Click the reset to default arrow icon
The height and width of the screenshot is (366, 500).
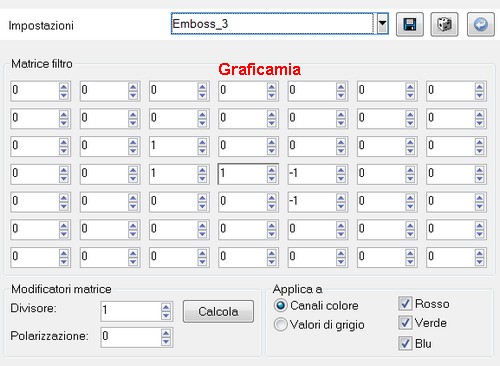pyautogui.click(x=481, y=24)
